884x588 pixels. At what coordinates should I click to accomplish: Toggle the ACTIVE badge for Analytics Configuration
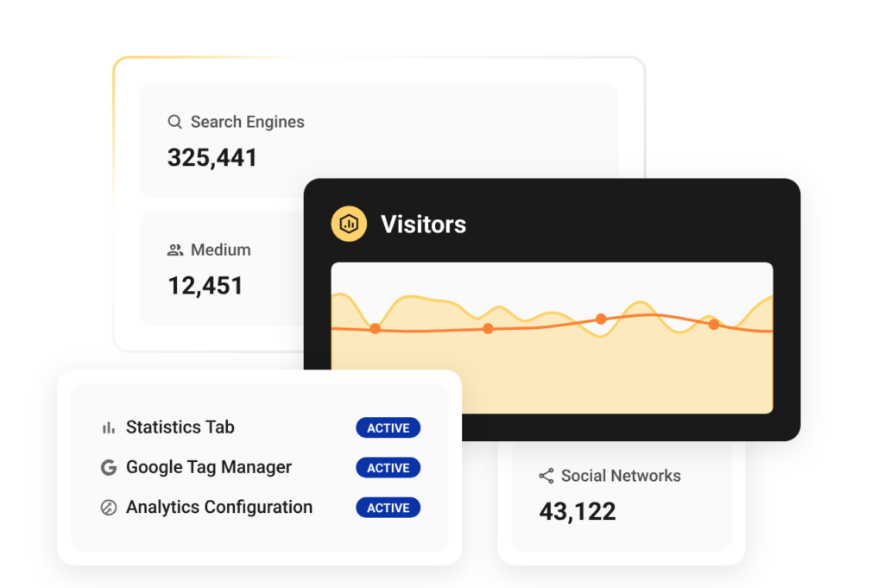pos(388,508)
